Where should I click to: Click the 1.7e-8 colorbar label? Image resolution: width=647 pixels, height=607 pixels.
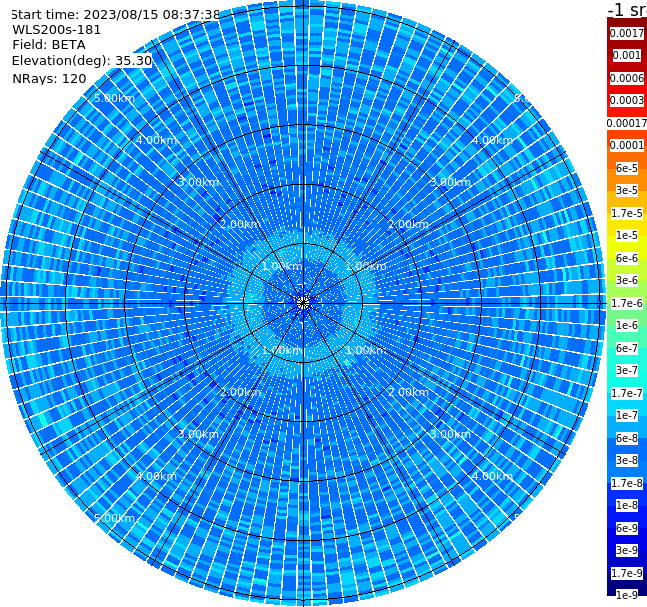(627, 483)
